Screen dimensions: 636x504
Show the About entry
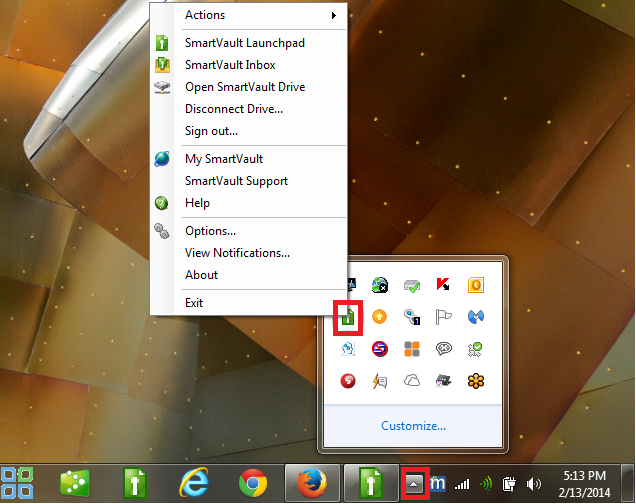(x=248, y=275)
